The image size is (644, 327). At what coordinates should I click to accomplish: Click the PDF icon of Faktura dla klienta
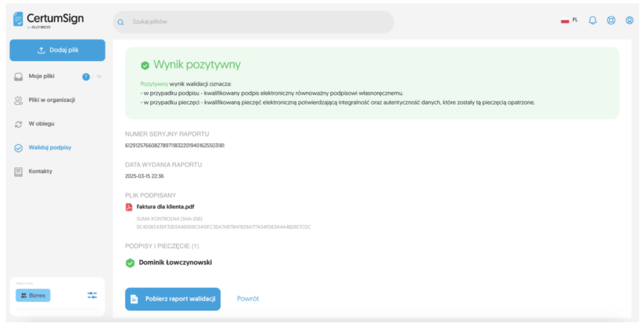(129, 207)
